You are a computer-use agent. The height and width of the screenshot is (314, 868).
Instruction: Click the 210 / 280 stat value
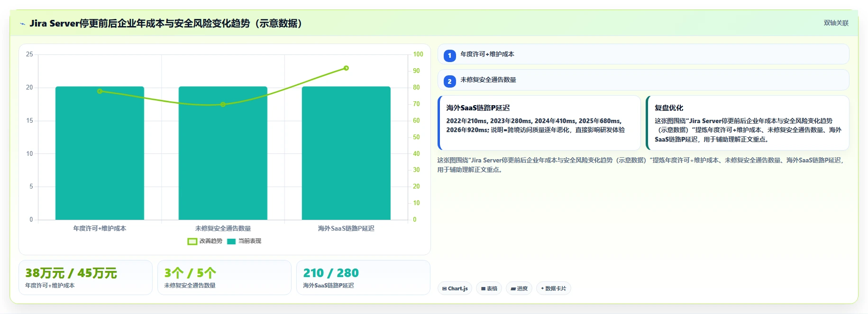click(331, 273)
